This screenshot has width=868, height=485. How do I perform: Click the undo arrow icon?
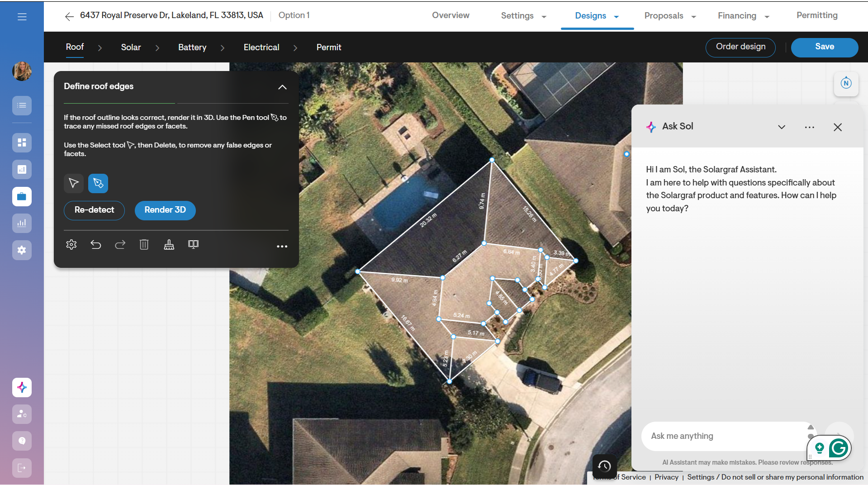pyautogui.click(x=95, y=245)
